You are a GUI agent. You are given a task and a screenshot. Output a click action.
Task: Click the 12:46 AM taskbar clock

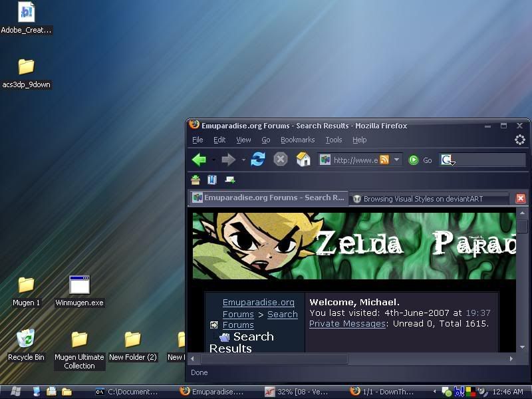[x=507, y=392]
